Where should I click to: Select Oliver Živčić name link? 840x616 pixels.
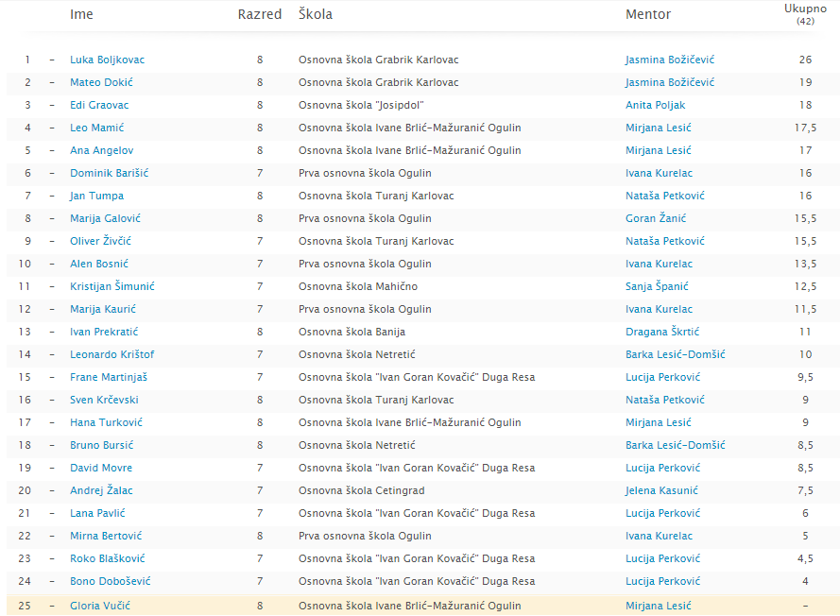101,241
